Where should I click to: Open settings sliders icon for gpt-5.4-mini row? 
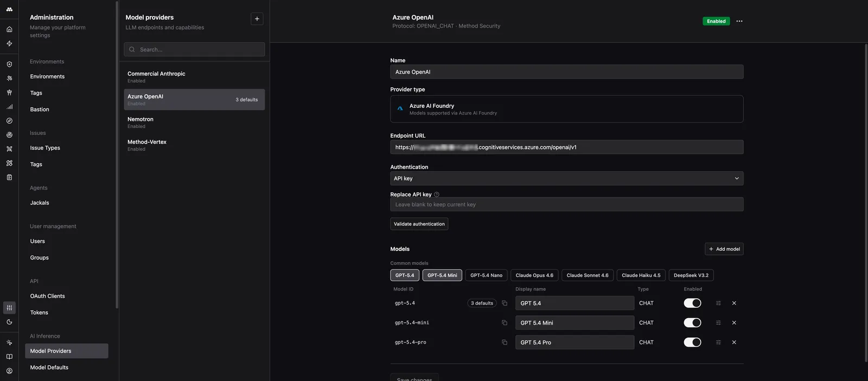718,323
